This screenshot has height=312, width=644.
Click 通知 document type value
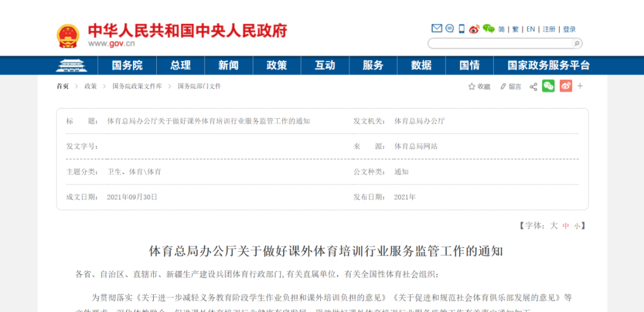[x=401, y=172]
